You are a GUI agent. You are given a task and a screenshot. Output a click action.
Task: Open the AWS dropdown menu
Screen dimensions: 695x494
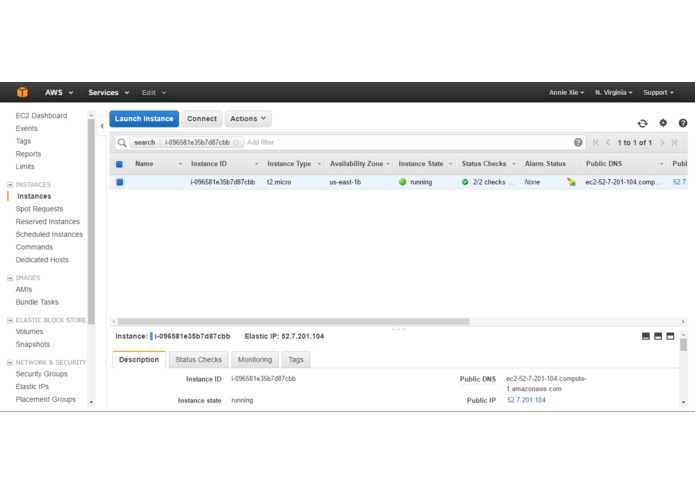(59, 92)
